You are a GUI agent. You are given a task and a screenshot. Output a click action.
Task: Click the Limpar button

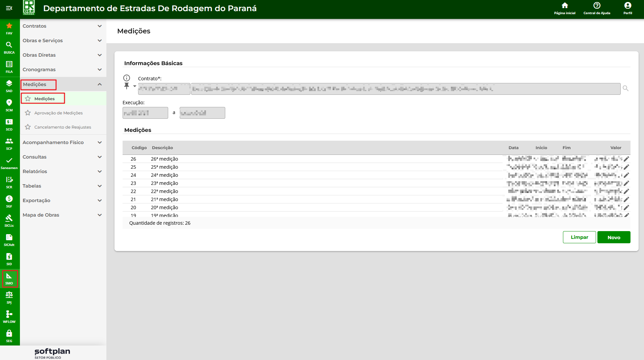pyautogui.click(x=579, y=237)
